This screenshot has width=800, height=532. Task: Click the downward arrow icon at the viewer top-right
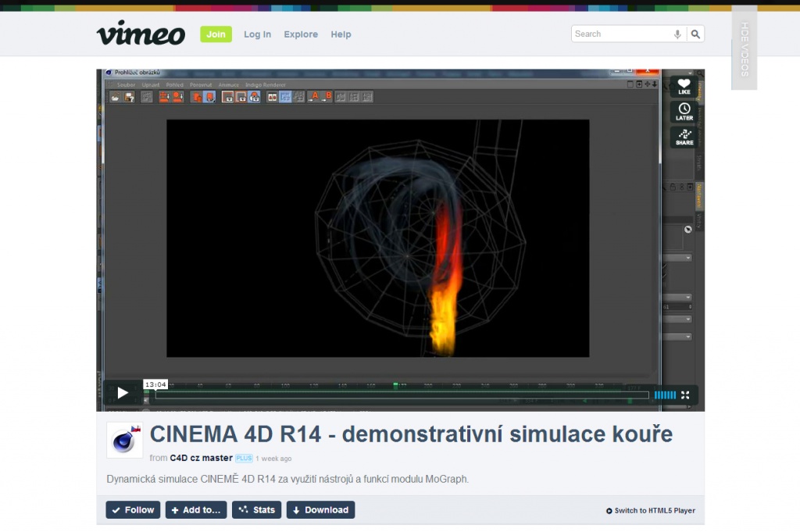655,84
